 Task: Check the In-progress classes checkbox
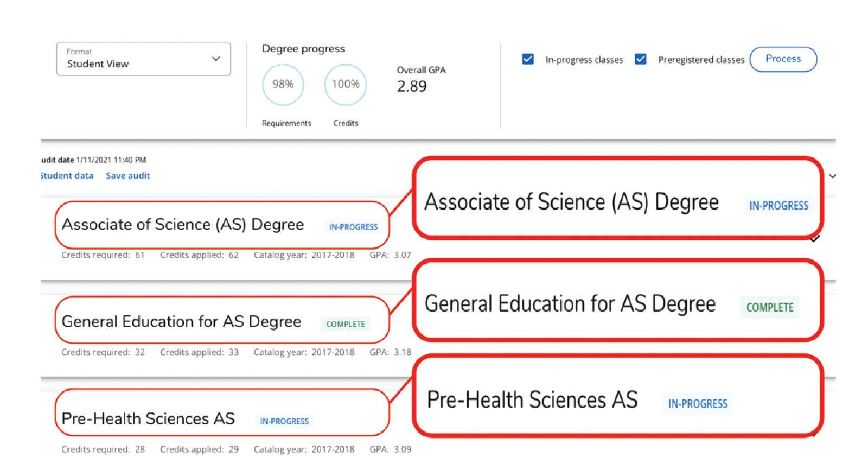pos(528,59)
